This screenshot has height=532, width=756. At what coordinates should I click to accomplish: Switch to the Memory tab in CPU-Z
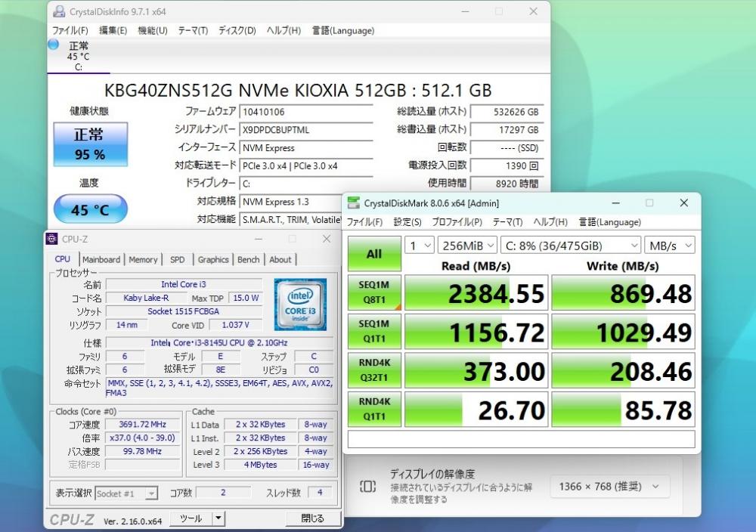(x=143, y=259)
